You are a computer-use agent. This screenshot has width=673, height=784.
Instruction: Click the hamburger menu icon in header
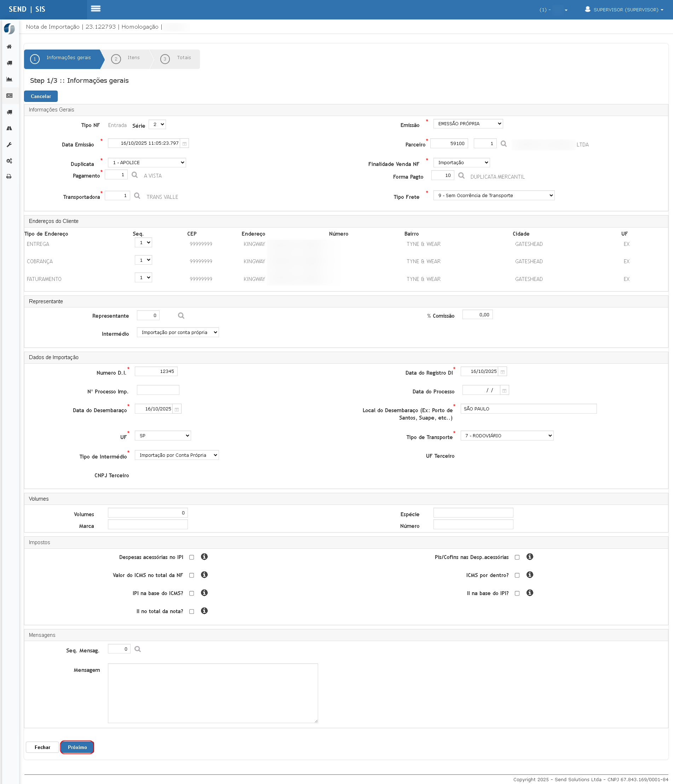point(96,9)
